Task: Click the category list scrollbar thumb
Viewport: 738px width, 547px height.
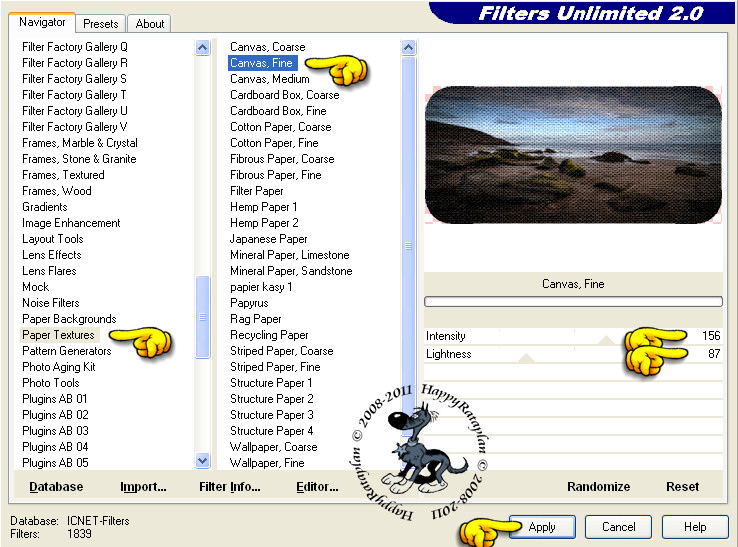Action: pyautogui.click(x=202, y=316)
